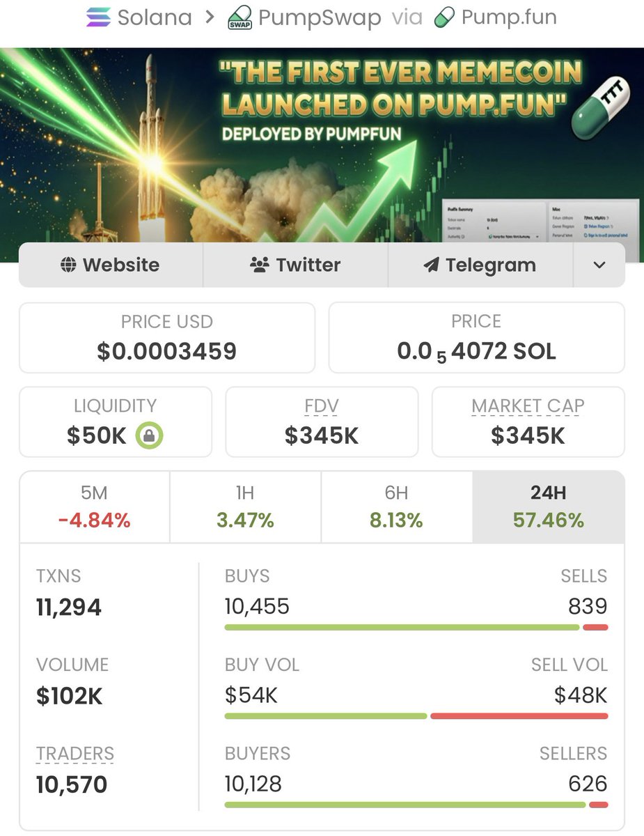
Task: Click the LIQUIDITY $50K value
Action: [97, 436]
